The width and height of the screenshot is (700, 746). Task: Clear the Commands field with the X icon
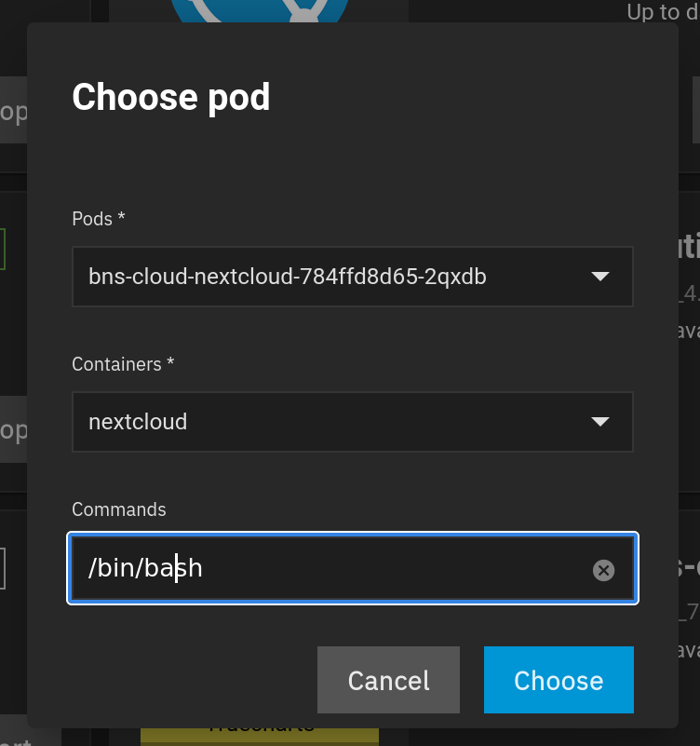click(603, 570)
